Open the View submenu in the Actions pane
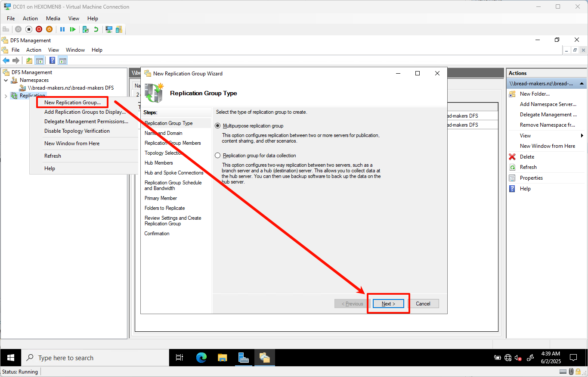Viewport: 588px width, 377px height. click(x=525, y=135)
